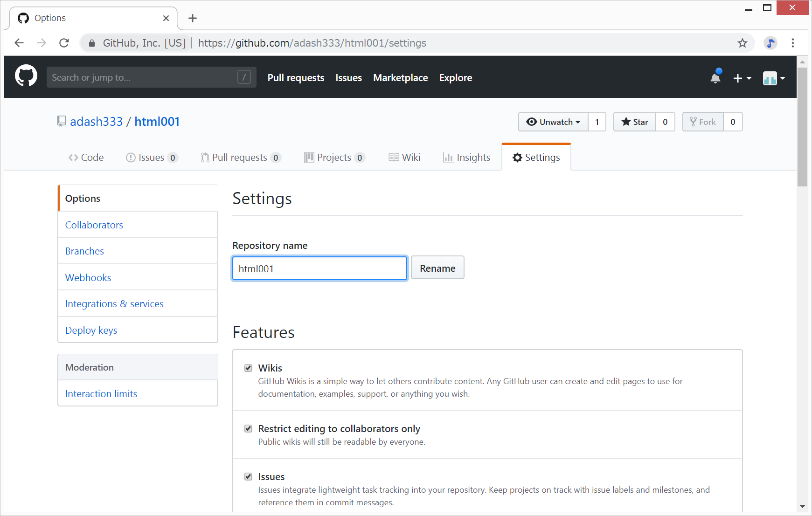
Task: Switch to the Insights tab
Action: coord(466,158)
